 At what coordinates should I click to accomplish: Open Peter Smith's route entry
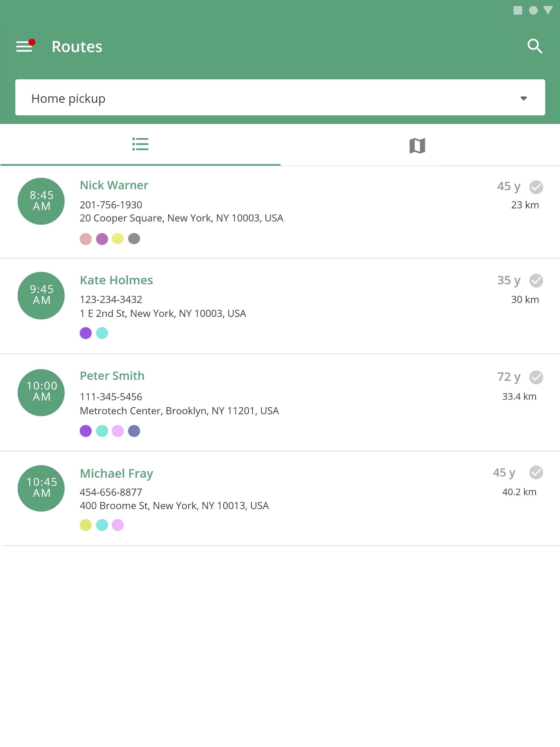(280, 402)
